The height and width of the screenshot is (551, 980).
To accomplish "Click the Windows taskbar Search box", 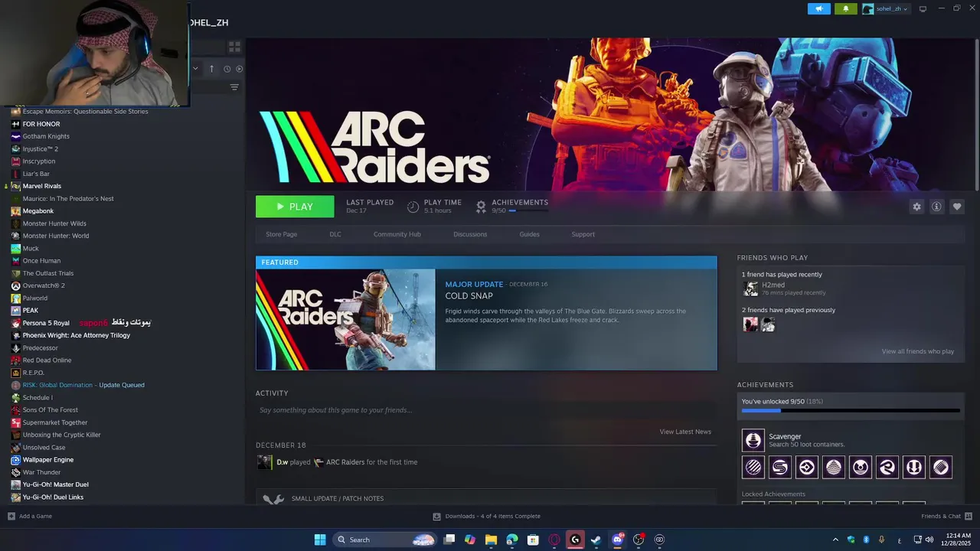I will point(385,540).
